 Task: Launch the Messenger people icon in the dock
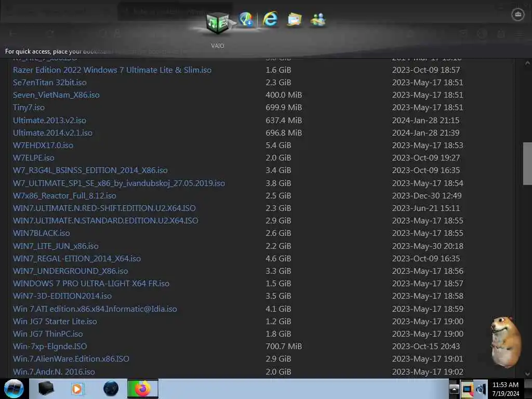[318, 20]
